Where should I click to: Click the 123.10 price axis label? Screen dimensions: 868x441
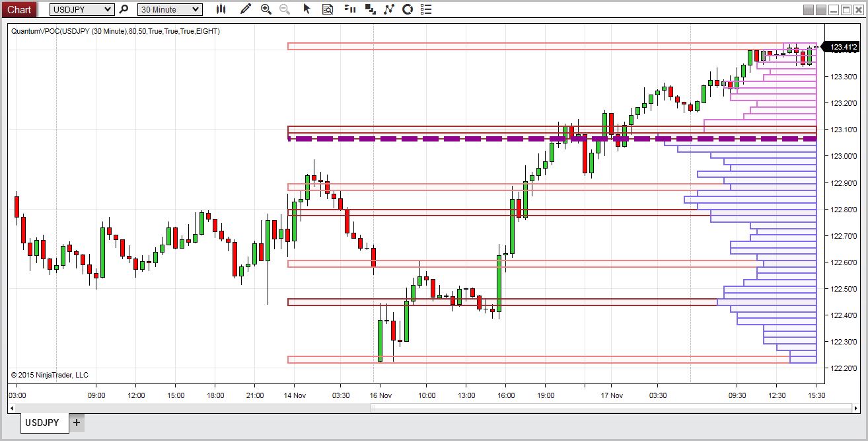tap(844, 130)
